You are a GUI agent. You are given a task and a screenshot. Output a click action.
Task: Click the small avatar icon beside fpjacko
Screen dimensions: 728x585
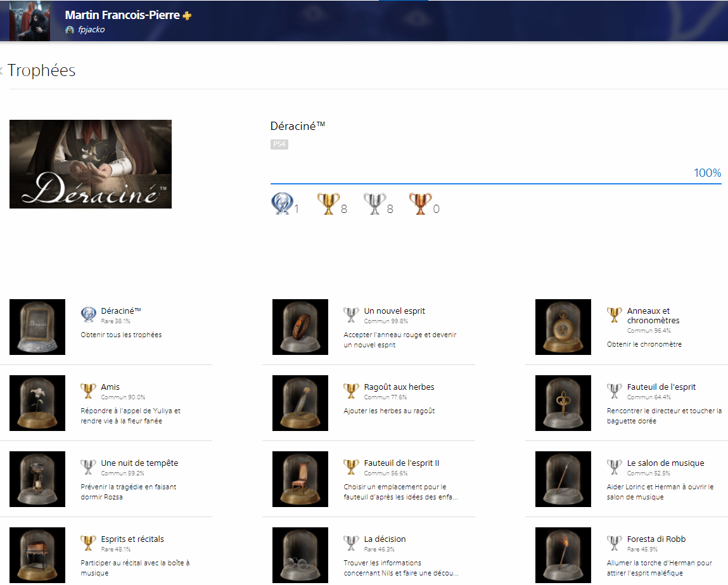[70, 30]
